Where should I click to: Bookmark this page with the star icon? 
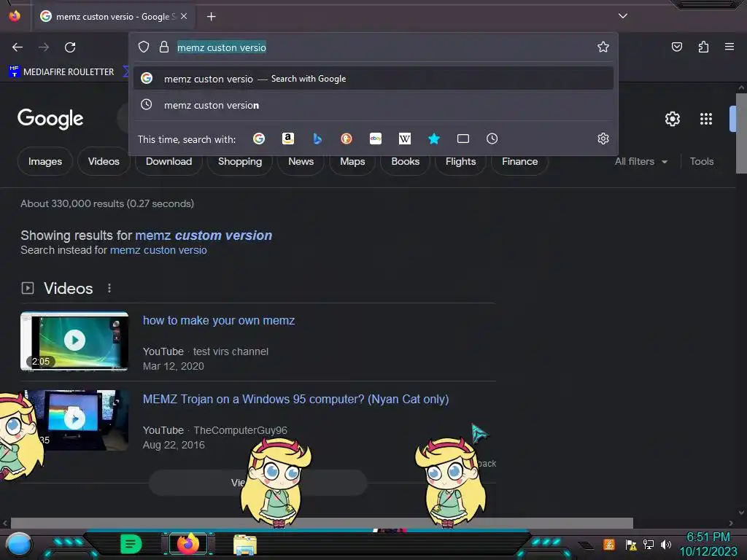coord(603,47)
